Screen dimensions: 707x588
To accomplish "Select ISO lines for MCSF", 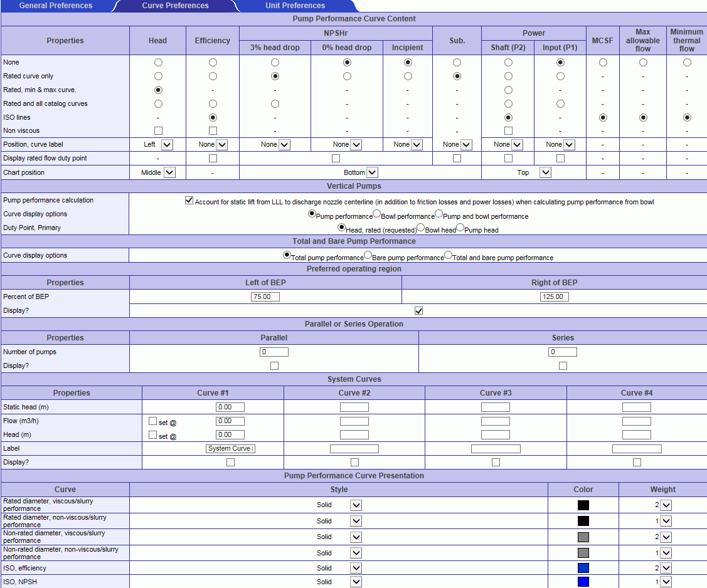I will click(x=603, y=118).
